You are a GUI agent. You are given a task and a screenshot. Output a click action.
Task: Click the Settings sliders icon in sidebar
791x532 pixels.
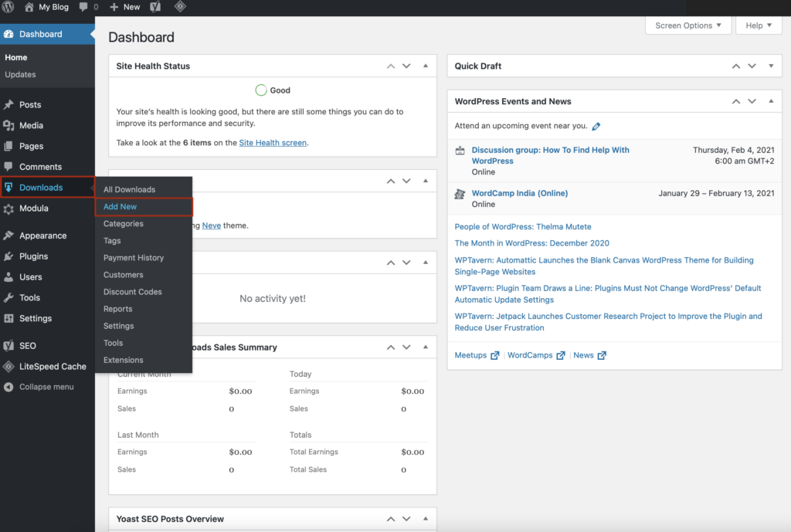click(8, 318)
